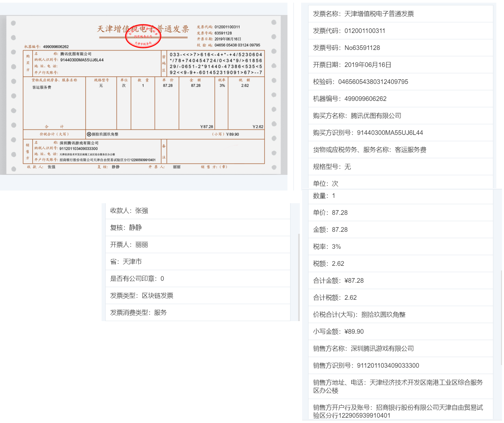Select the row 销售方开户行及账号

400,410
